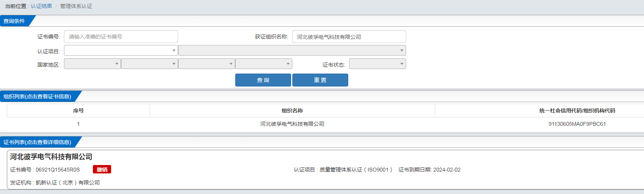Click the 认证结果 breadcrumb link
The width and height of the screenshot is (644, 194).
coord(41,6)
